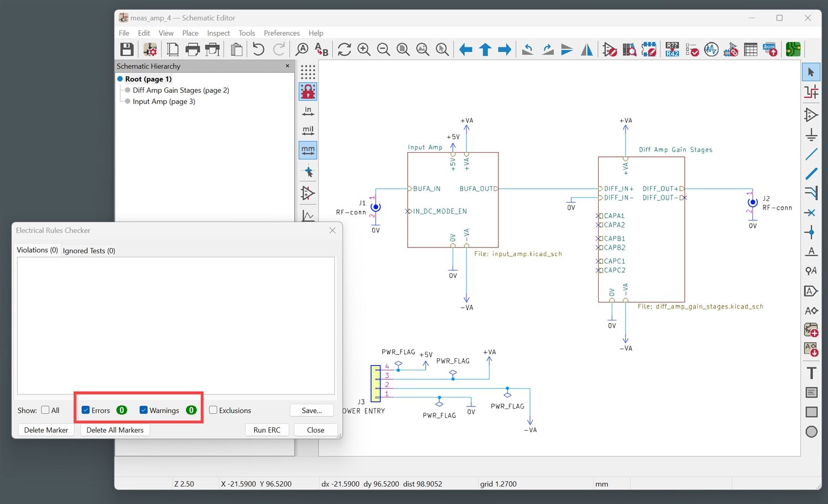Generate a Bill of Materials

770,49
